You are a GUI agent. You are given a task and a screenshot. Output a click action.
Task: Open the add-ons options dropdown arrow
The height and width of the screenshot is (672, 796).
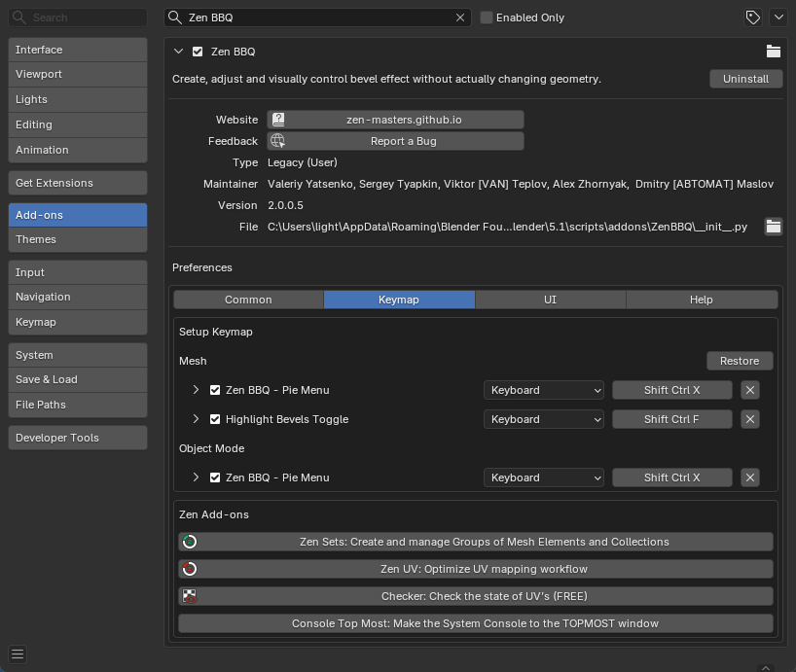point(778,18)
